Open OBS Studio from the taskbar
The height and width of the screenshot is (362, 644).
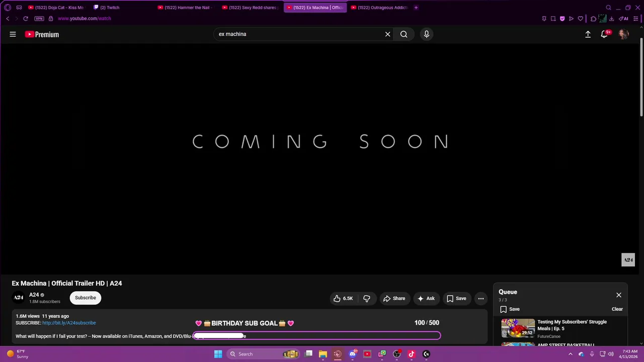pyautogui.click(x=396, y=354)
